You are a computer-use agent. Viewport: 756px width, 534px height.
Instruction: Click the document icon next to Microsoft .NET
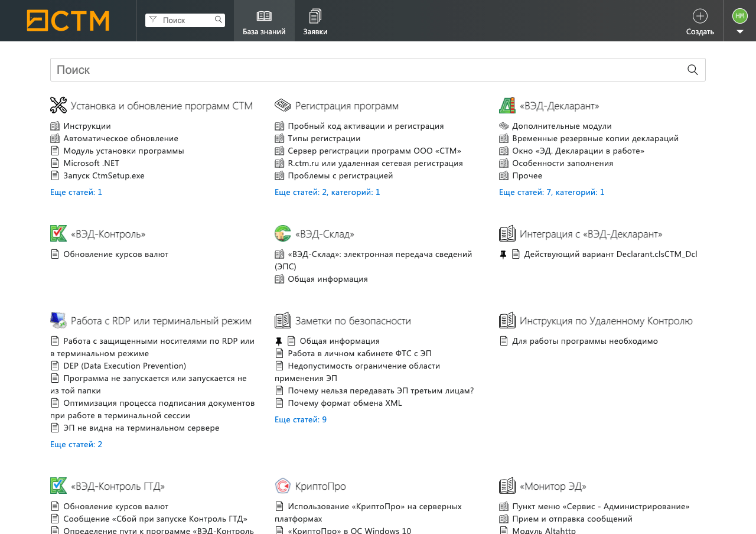click(x=55, y=163)
